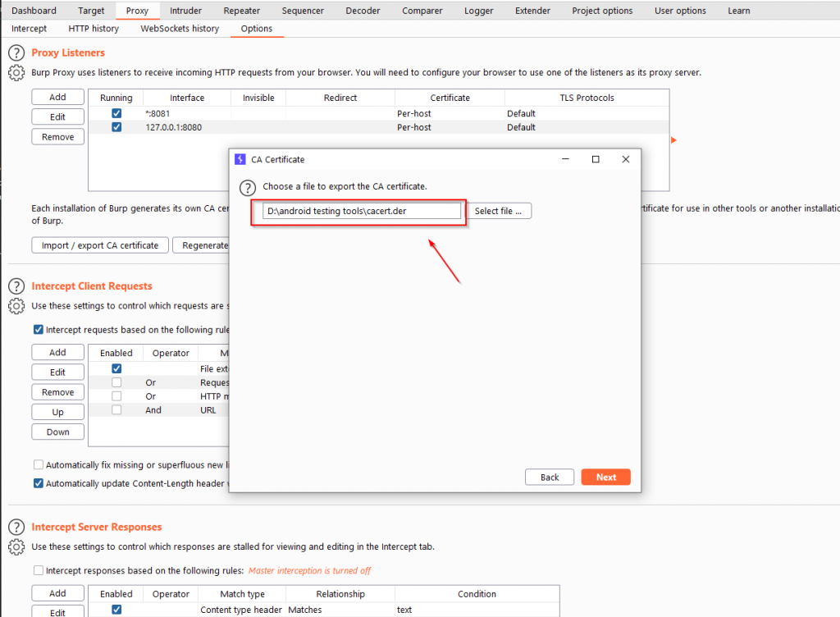Open the Intercept Server Responses help icon
This screenshot has height=617, width=840.
pos(16,527)
